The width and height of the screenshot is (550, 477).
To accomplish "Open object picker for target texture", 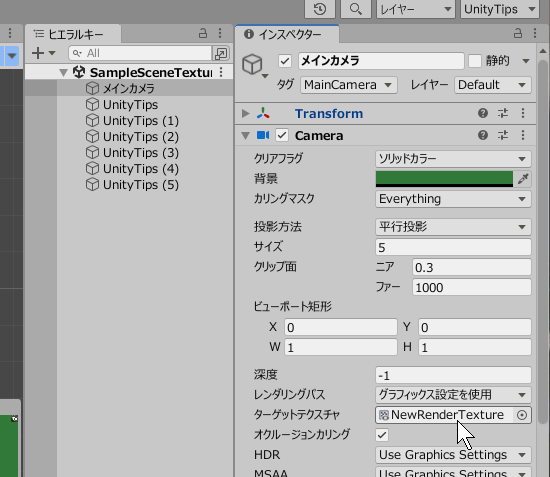I will click(x=522, y=415).
